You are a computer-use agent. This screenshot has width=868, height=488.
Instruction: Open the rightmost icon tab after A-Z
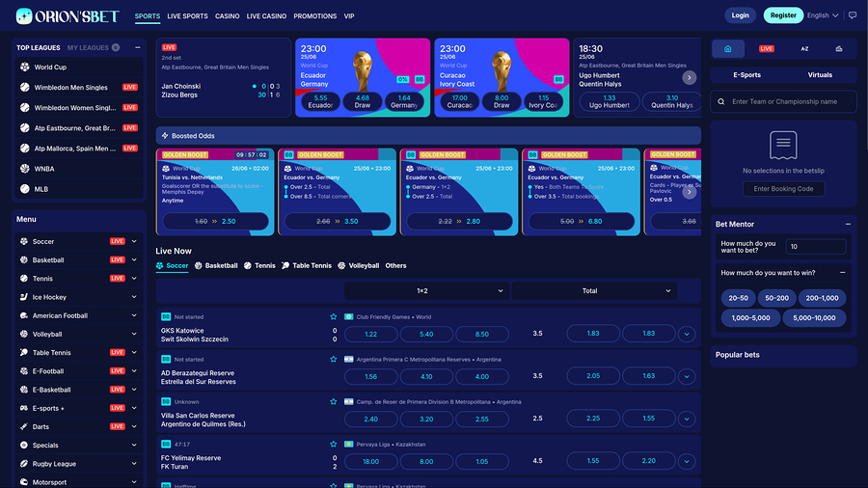tap(839, 48)
